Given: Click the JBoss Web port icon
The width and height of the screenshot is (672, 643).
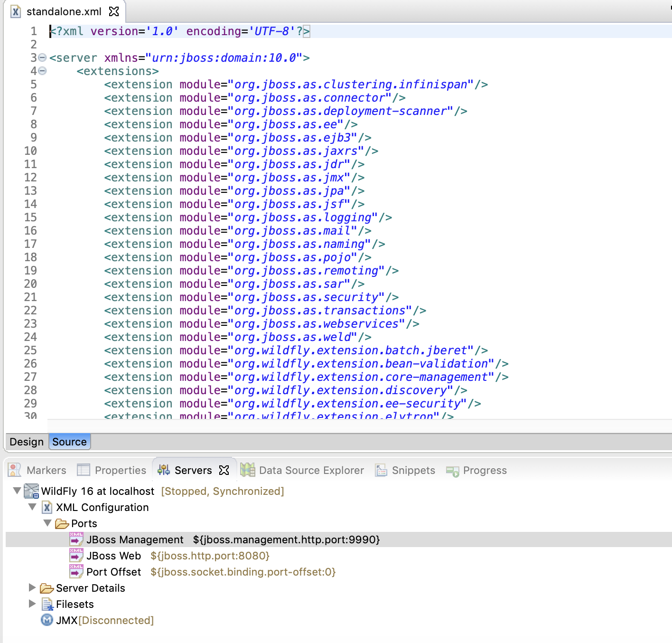Looking at the screenshot, I should point(76,556).
